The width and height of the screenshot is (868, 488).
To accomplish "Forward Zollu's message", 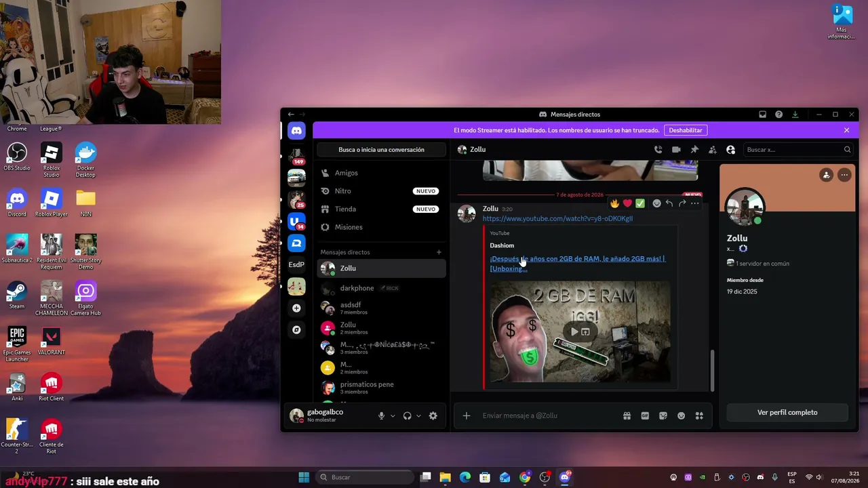I will click(682, 203).
